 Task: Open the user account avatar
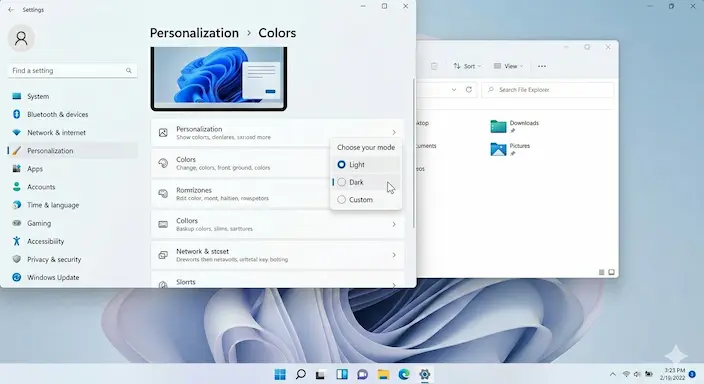click(21, 38)
